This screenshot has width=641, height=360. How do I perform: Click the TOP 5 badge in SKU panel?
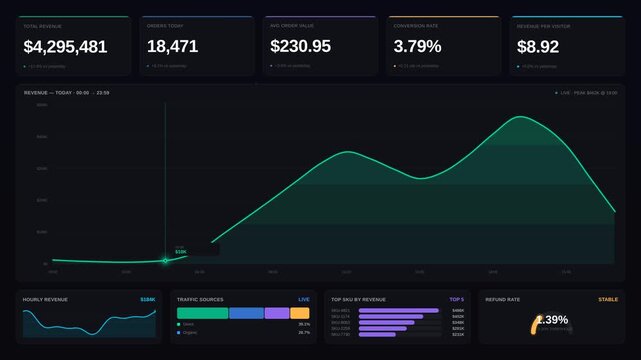click(x=457, y=300)
